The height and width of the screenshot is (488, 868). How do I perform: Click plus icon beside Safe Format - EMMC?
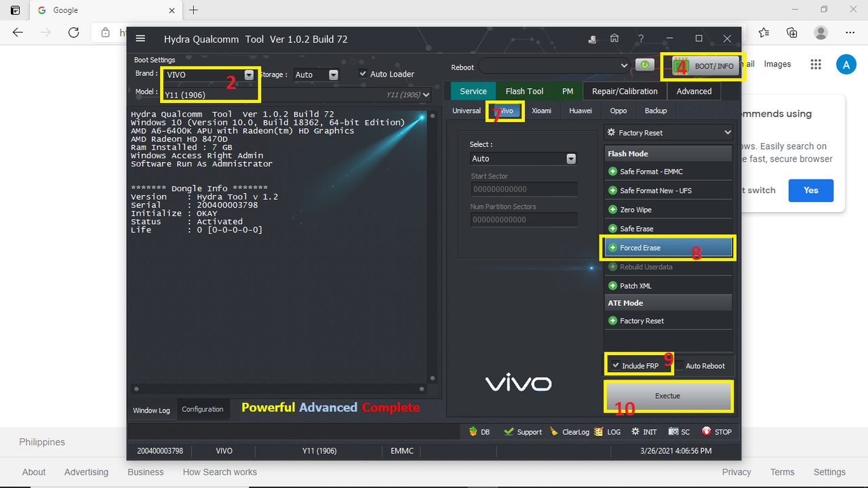coord(613,171)
